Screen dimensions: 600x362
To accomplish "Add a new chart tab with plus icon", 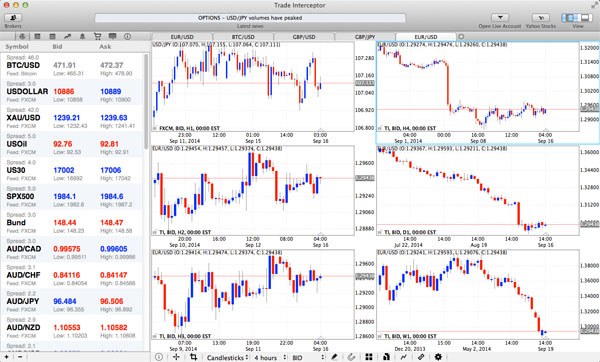I will [x=461, y=37].
